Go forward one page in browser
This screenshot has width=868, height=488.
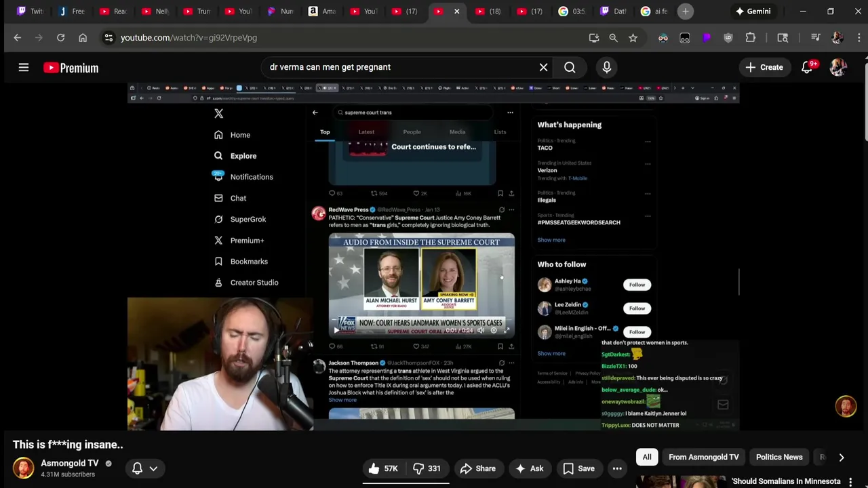39,38
